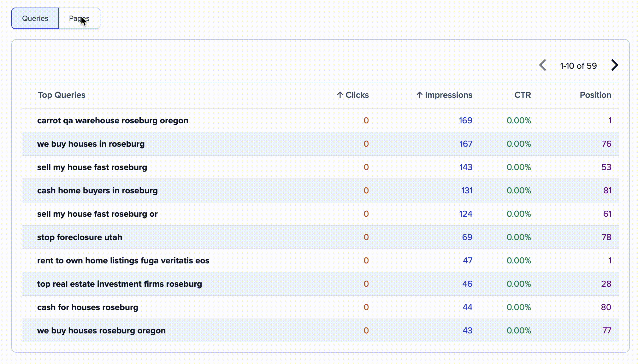Sort table by Impressions column
The height and width of the screenshot is (364, 638).
(x=444, y=95)
